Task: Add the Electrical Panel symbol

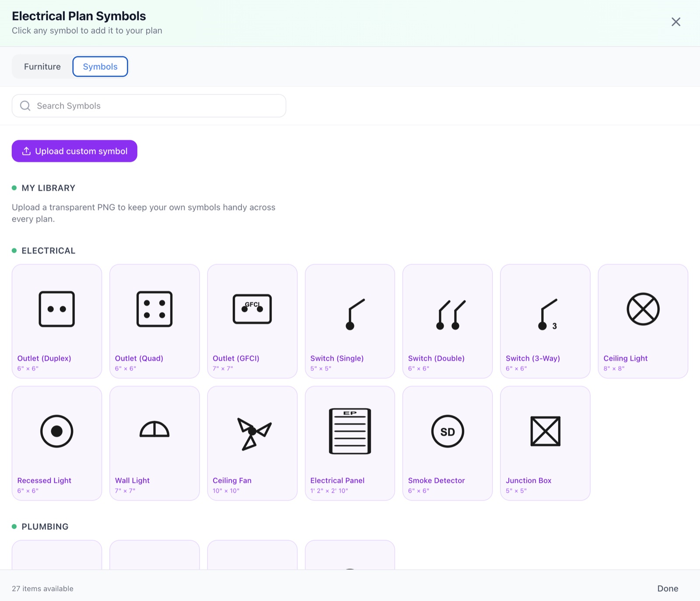Action: click(x=350, y=443)
